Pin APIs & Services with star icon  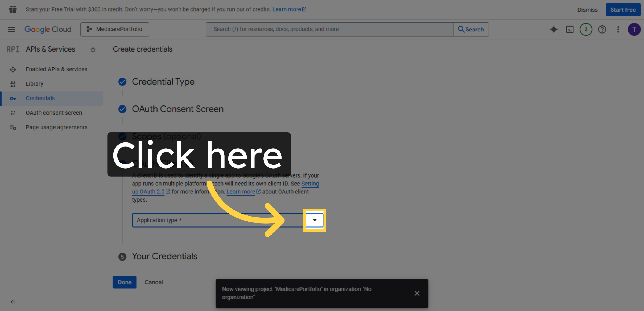tap(93, 49)
